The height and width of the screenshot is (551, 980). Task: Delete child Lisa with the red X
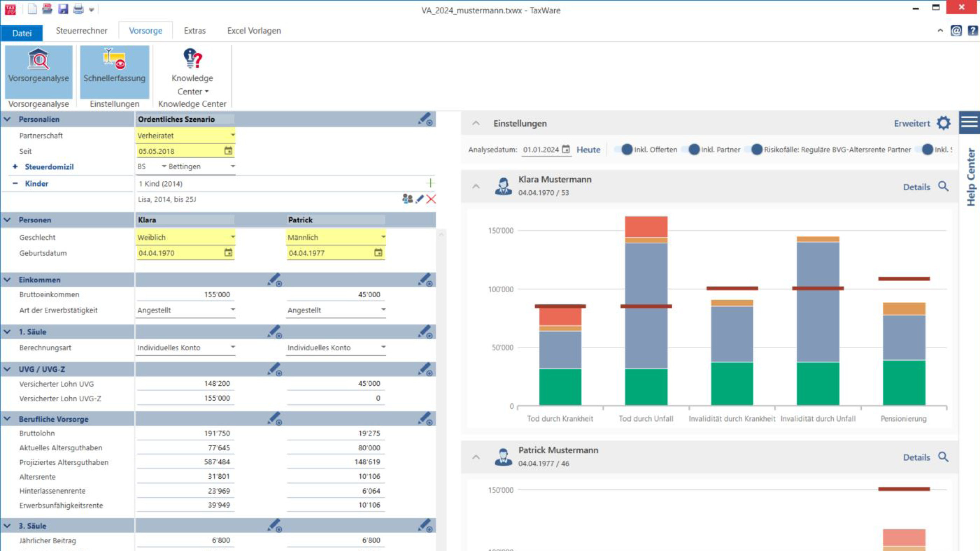pos(431,199)
